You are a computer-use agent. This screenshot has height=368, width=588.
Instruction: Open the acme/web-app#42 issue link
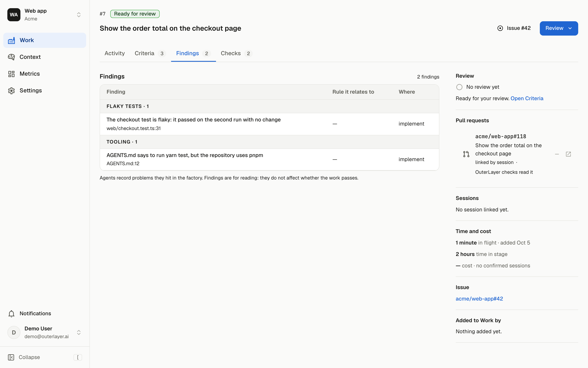(x=479, y=299)
